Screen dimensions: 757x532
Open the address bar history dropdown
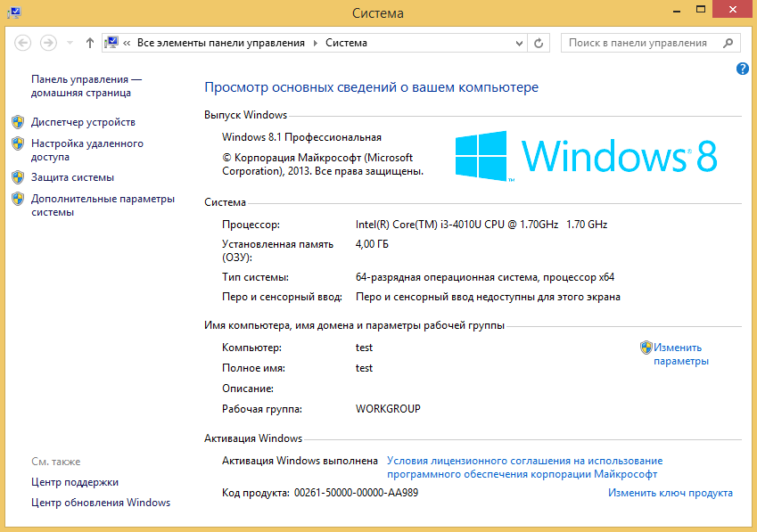(x=519, y=44)
